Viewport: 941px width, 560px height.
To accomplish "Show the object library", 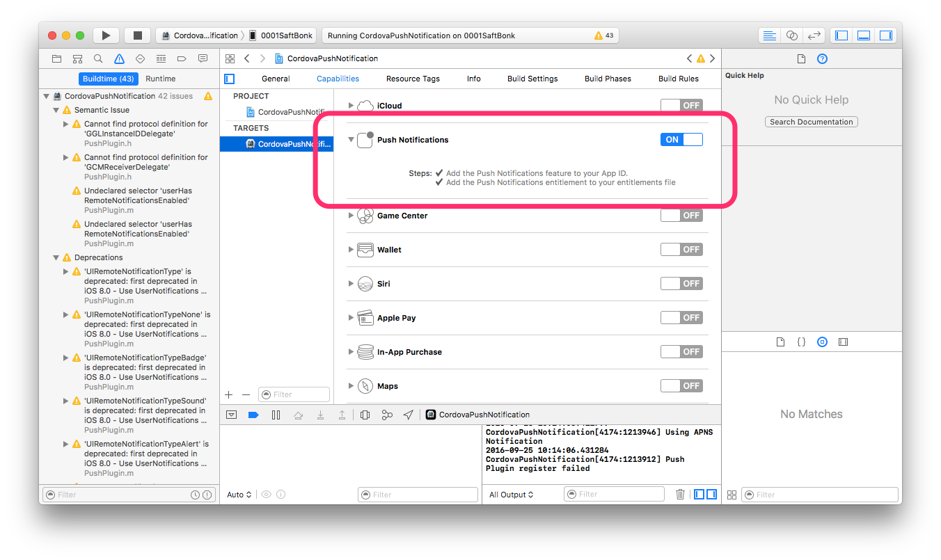I will [822, 342].
